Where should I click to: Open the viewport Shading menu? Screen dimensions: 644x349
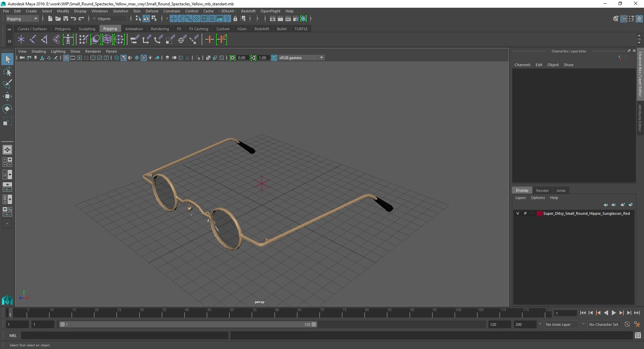(39, 51)
